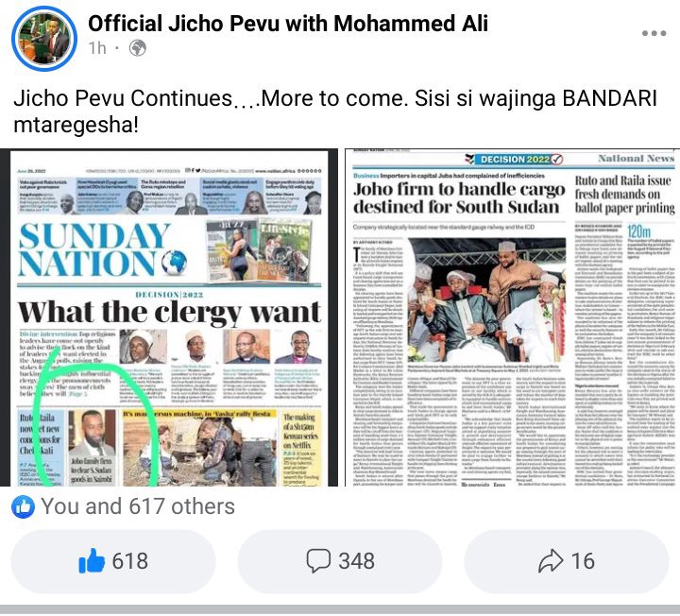This screenshot has height=616, width=680.
Task: Click the 1h post timestamp
Action: [x=97, y=48]
